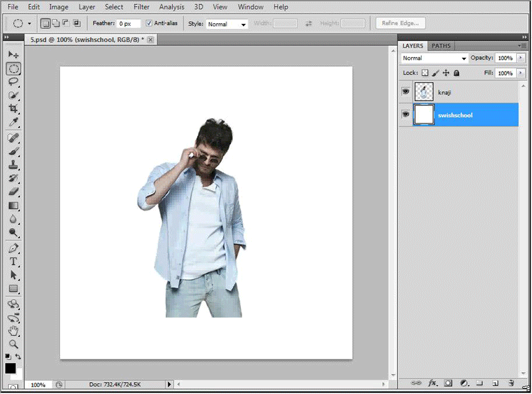Click the foreground color swatch
The width and height of the screenshot is (532, 394).
coord(11,368)
